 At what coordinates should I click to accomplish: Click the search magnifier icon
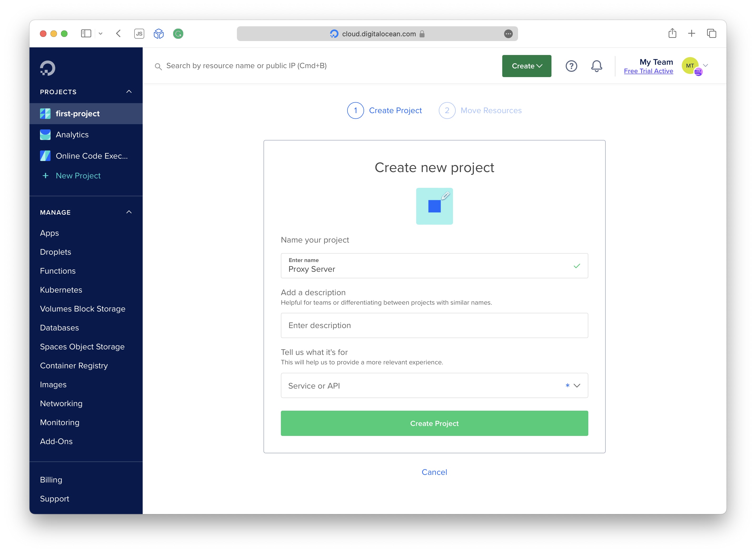pyautogui.click(x=158, y=66)
